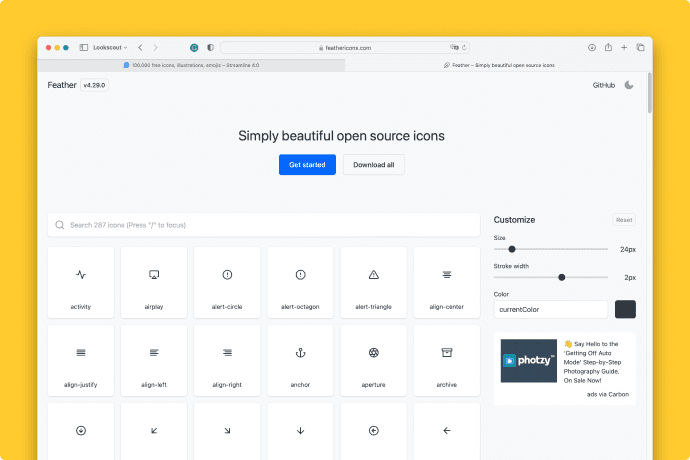The image size is (690, 460).
Task: Focus the currentColor input field
Action: 551,309
